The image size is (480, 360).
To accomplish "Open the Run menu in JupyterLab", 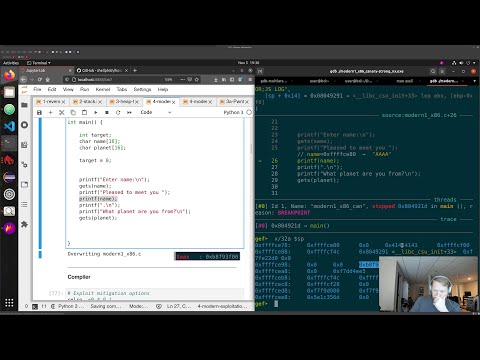I will click(84, 89).
